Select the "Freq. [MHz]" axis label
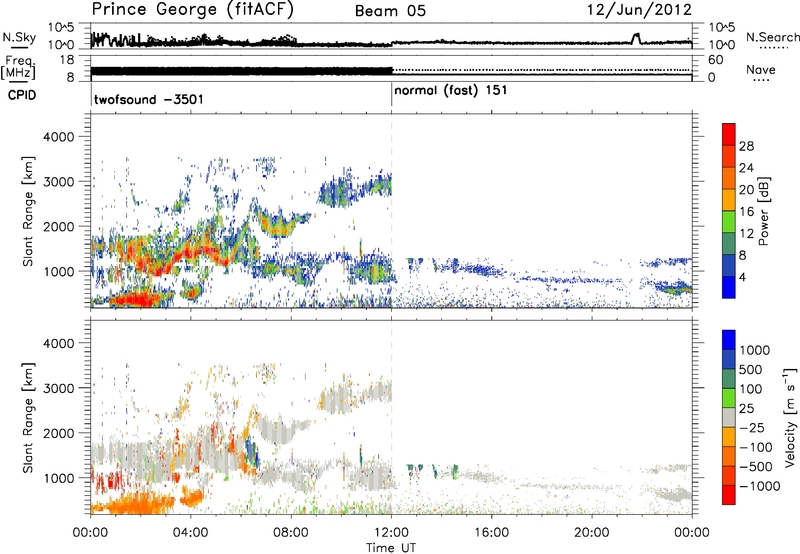Viewport: 800px width, 554px height. [x=18, y=67]
